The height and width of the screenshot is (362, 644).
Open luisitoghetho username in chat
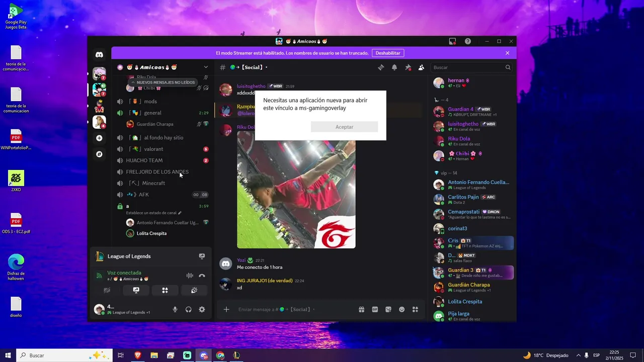click(x=251, y=86)
